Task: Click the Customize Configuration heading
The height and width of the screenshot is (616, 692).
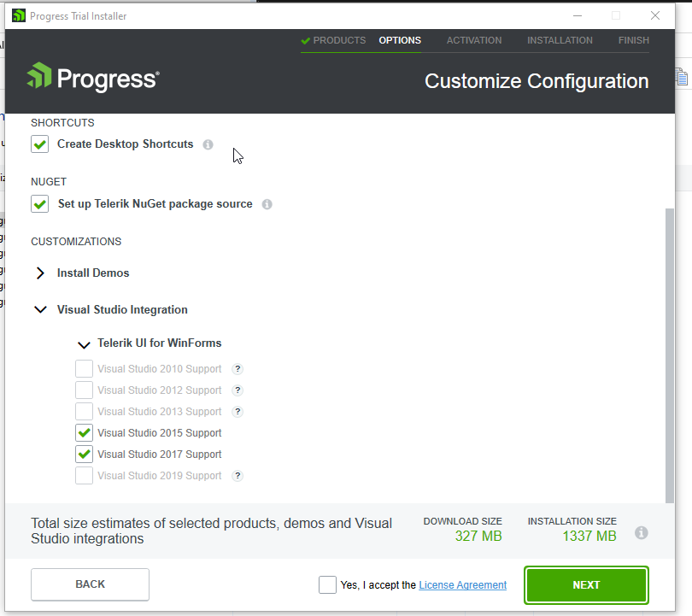Action: click(537, 81)
